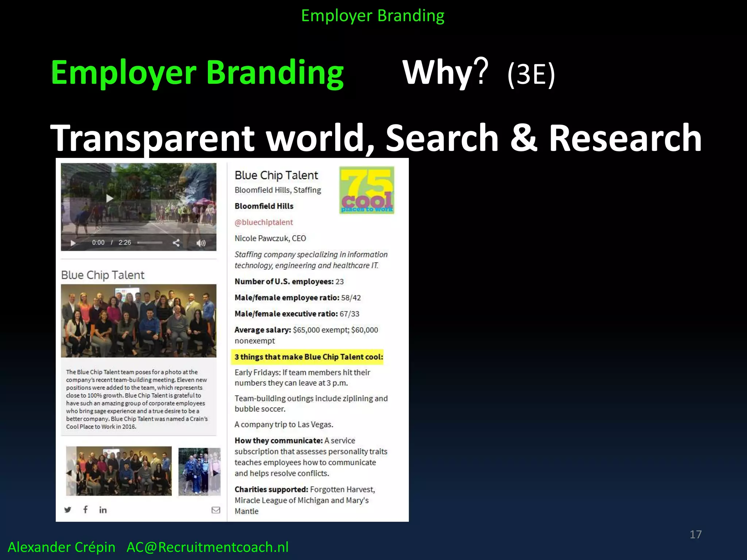The height and width of the screenshot is (560, 747).
Task: Click the 'How they communicate' paragraph
Action: point(311,457)
